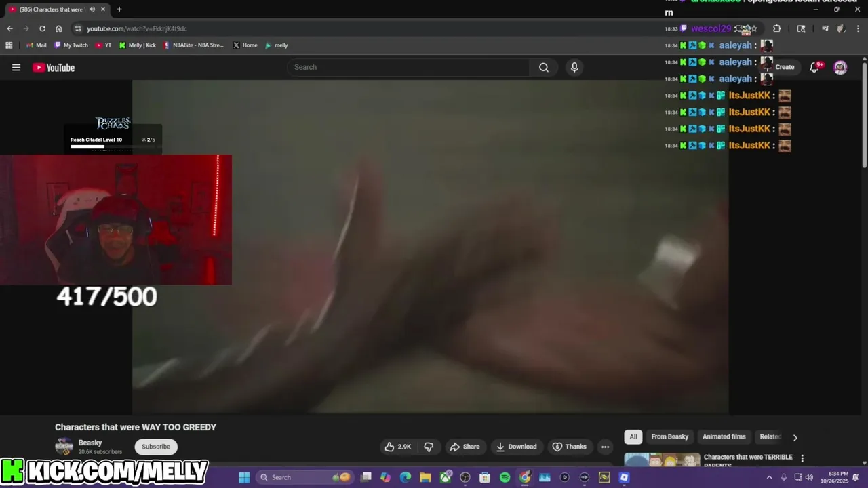This screenshot has height=488, width=868.
Task: Open a new browser tab
Action: point(119,9)
